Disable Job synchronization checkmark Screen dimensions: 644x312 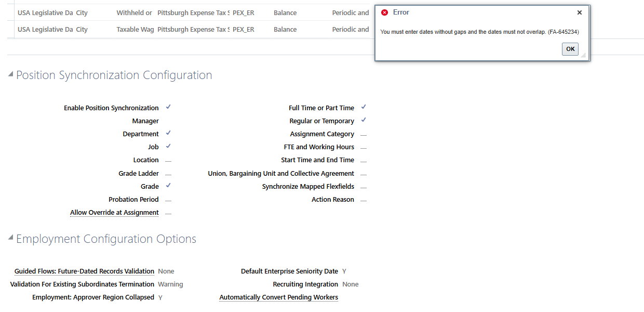tap(168, 146)
